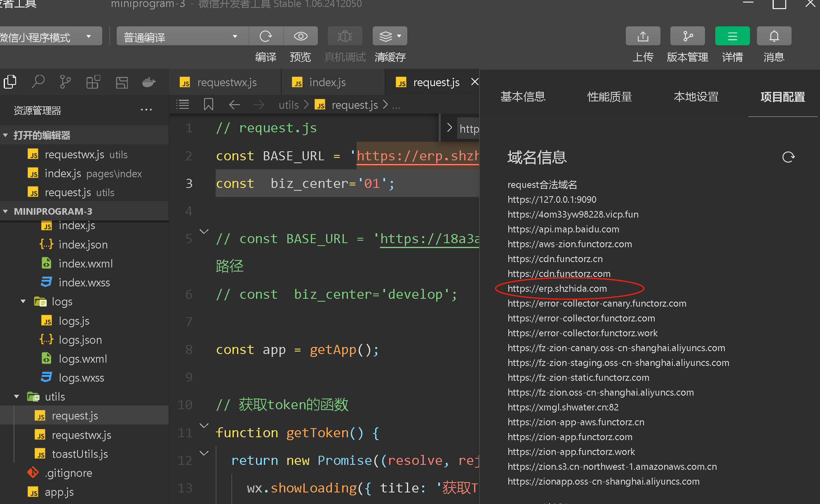The width and height of the screenshot is (820, 504).
Task: Fold the Promise block at line 12
Action: [x=204, y=453]
